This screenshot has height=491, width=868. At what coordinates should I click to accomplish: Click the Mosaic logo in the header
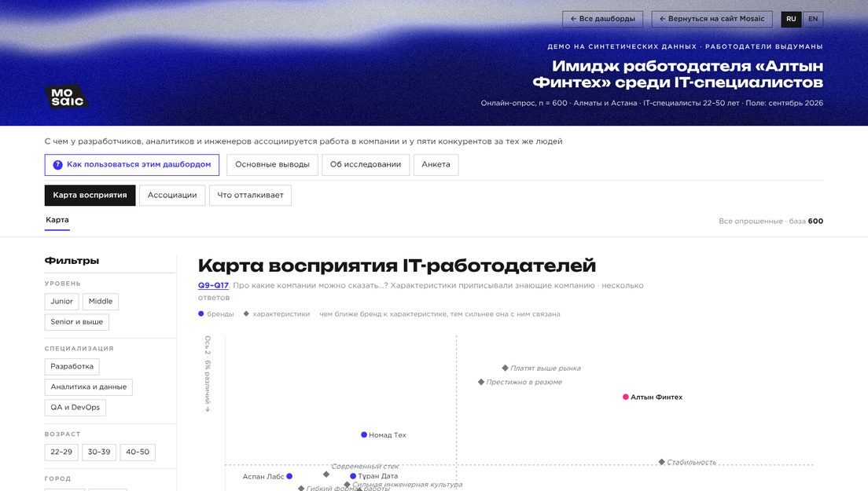(x=66, y=97)
